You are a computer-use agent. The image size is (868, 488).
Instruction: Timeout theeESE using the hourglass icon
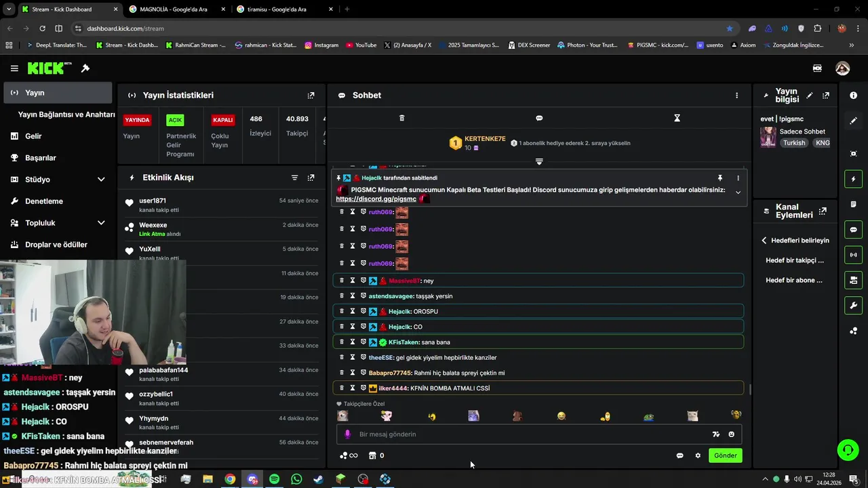pyautogui.click(x=353, y=357)
